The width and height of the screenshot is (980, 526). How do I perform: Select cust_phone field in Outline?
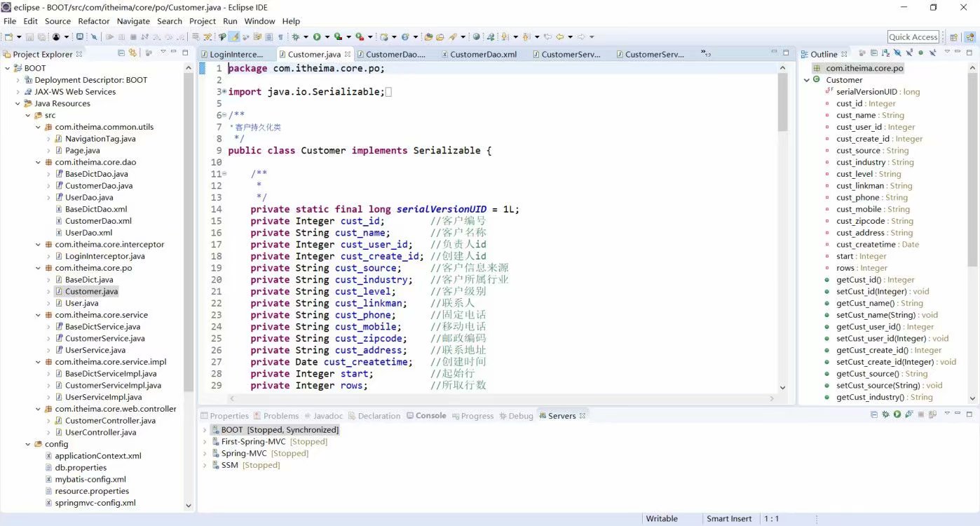(x=871, y=198)
